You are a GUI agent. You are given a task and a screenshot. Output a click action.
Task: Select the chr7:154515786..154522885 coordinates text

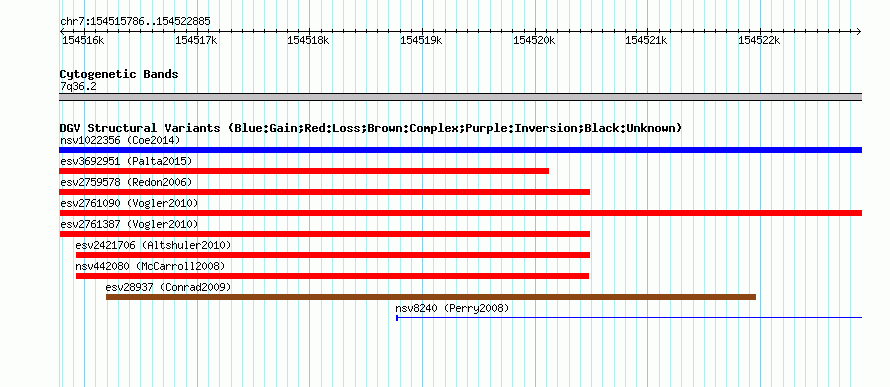[135, 22]
